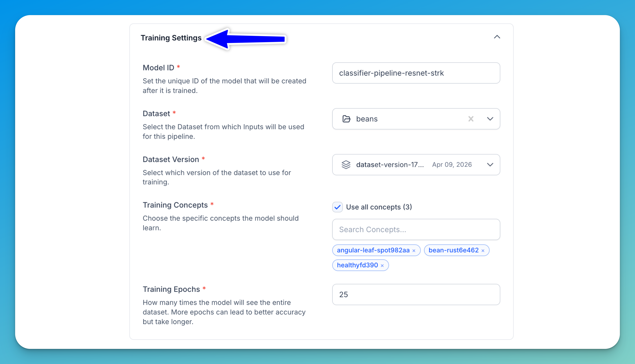Click the bean-rust6e462 tag label
This screenshot has height=364, width=635.
(x=453, y=250)
